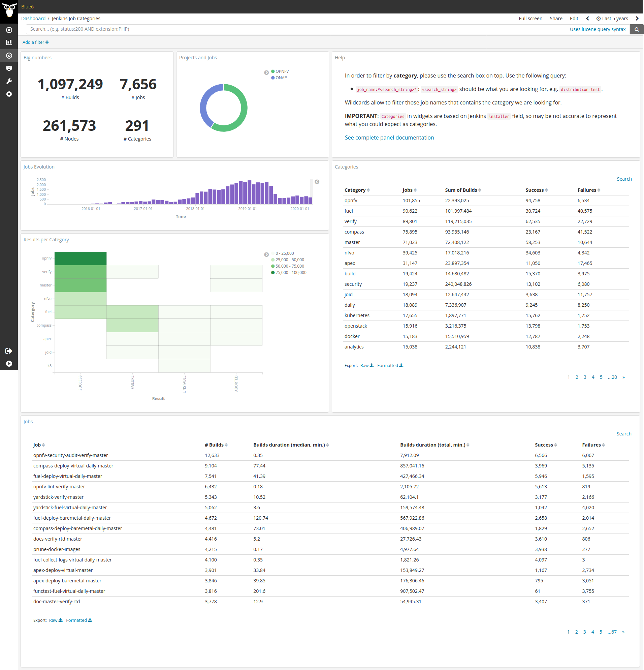
Task: Click Search link in Jobs panel
Action: [x=624, y=433]
